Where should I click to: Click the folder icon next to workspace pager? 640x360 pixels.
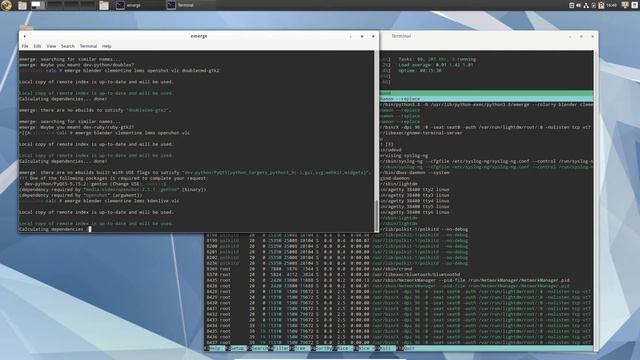coord(104,5)
